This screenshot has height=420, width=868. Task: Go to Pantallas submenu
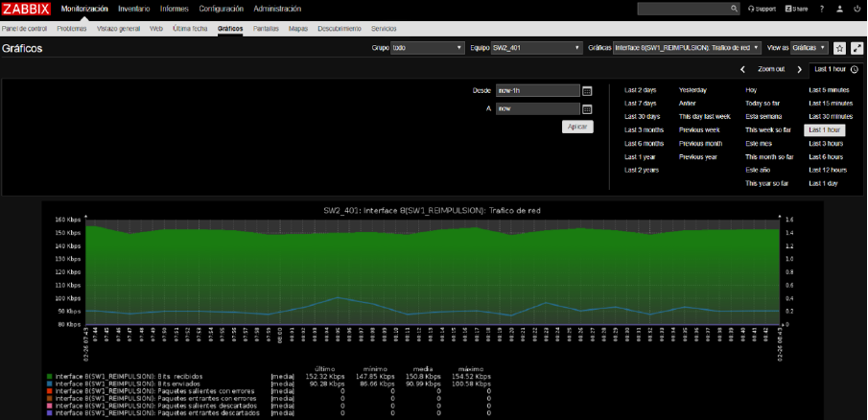[266, 29]
